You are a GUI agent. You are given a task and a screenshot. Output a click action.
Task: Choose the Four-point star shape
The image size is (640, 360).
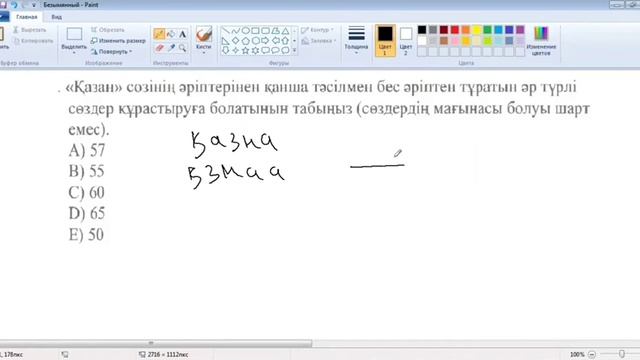point(236,50)
